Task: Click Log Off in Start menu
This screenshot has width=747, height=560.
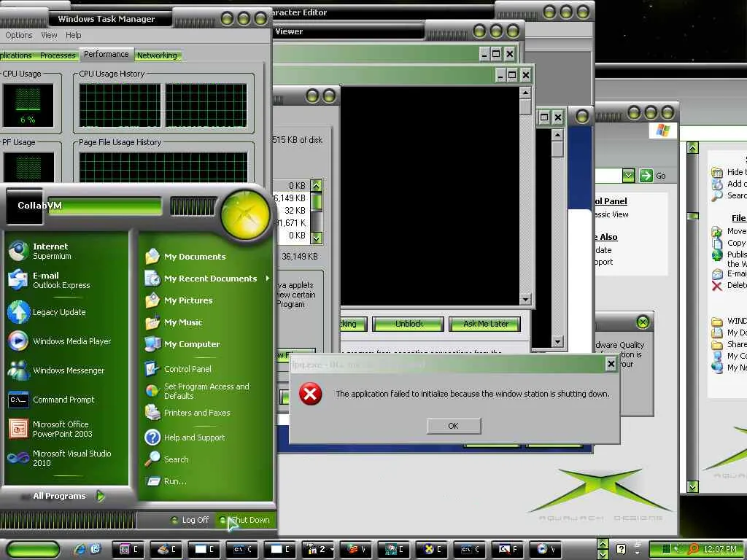Action: pyautogui.click(x=190, y=520)
